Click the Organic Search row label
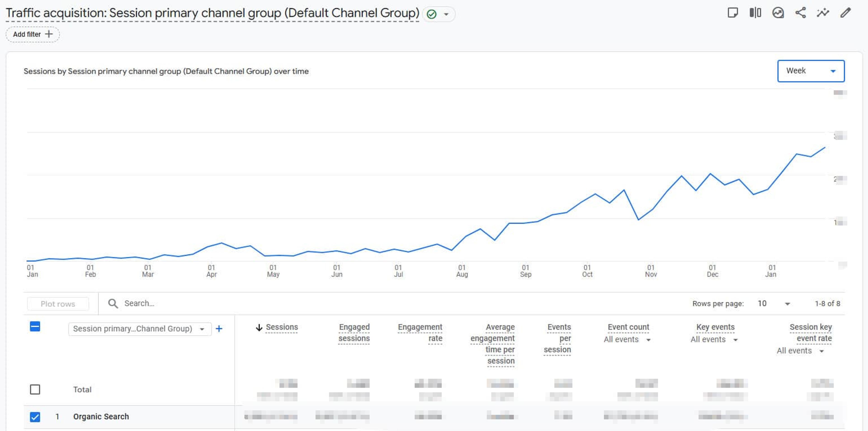The image size is (868, 431). 101,417
